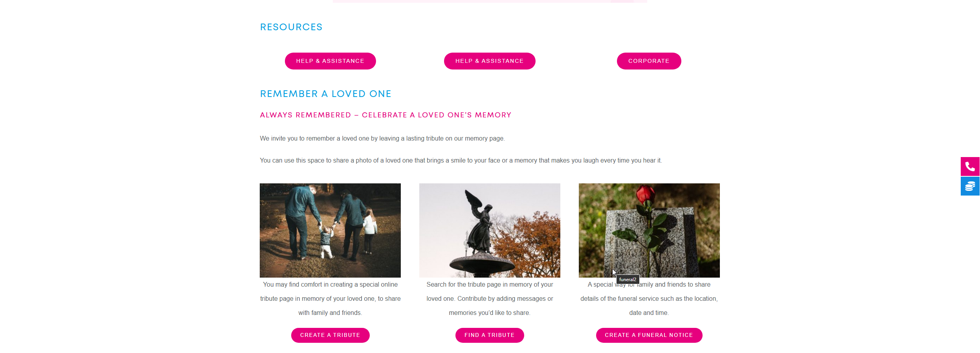Image resolution: width=980 pixels, height=353 pixels.
Task: Click the sentence inviting you to remember
Action: [x=382, y=139]
